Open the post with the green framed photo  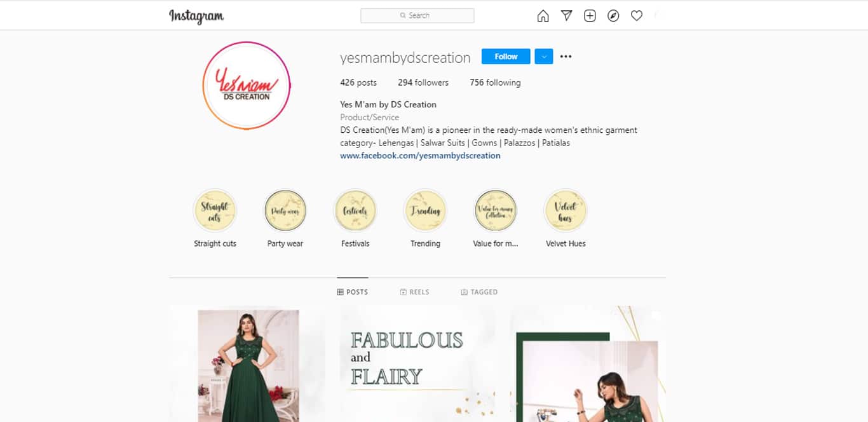pos(588,364)
